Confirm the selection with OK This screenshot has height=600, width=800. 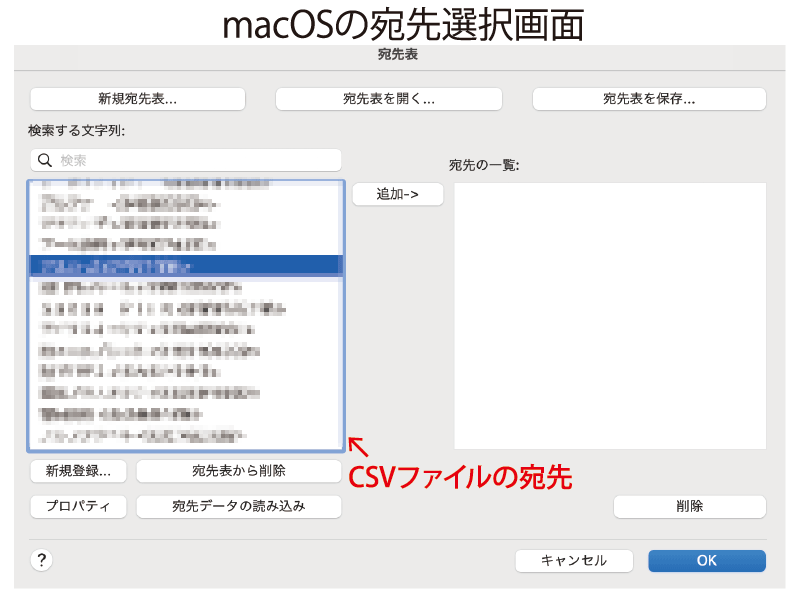pyautogui.click(x=707, y=561)
